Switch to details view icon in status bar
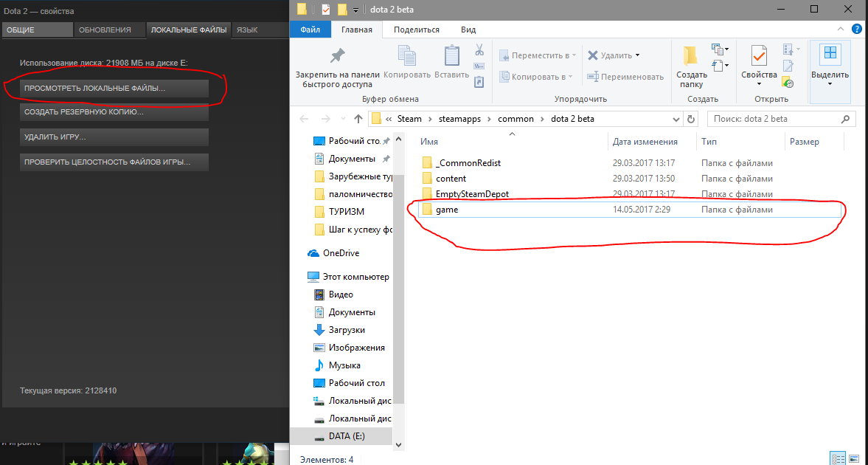The width and height of the screenshot is (868, 465). [837, 458]
